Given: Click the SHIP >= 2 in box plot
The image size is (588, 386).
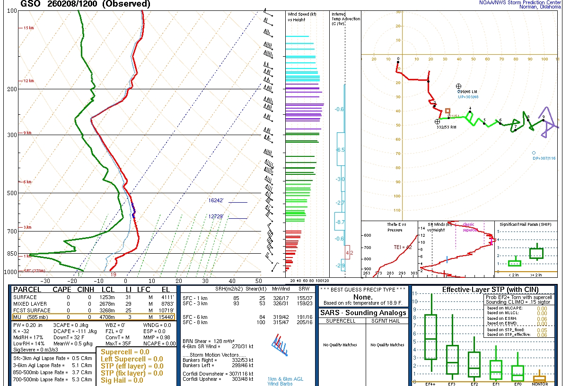Looking at the screenshot, I should pyautogui.click(x=536, y=253).
